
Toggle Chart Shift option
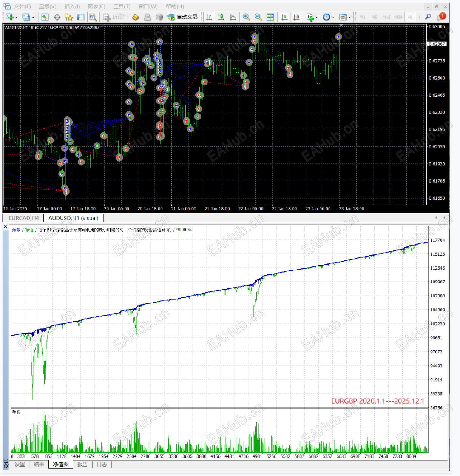[x=296, y=17]
